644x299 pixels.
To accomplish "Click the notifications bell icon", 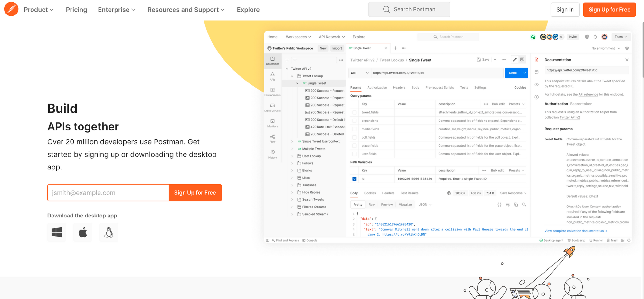I will point(595,37).
